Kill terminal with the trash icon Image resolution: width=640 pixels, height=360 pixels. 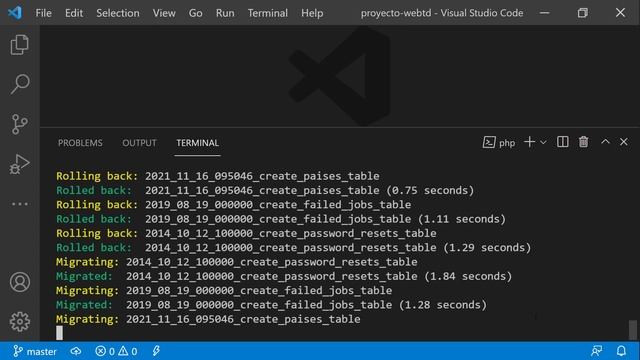coord(584,142)
